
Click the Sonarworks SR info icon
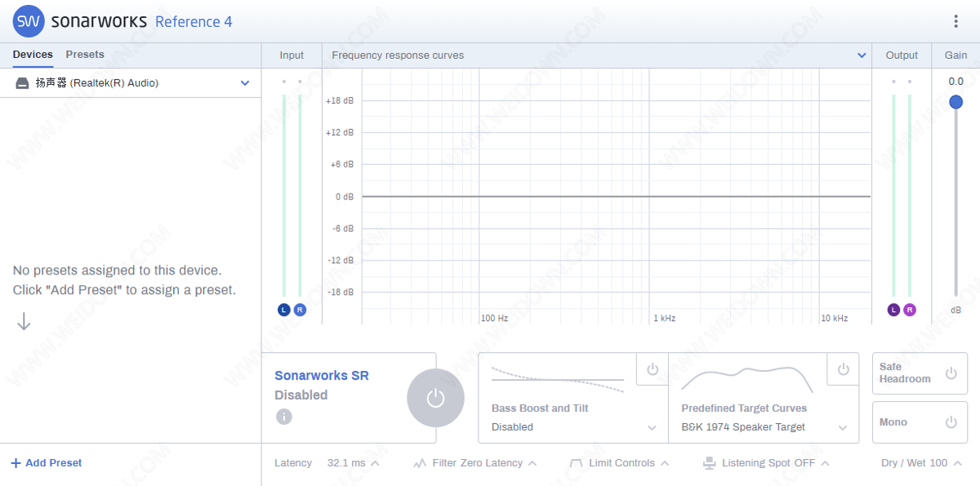click(283, 417)
